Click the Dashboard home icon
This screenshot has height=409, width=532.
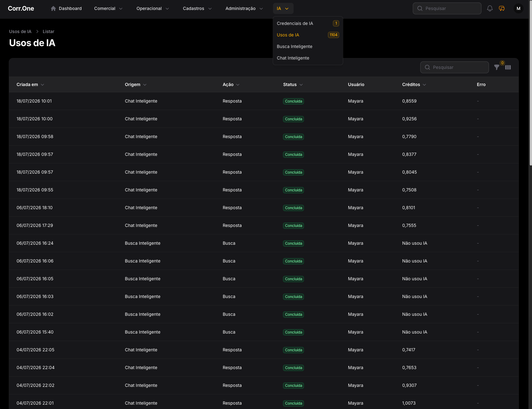(53, 8)
